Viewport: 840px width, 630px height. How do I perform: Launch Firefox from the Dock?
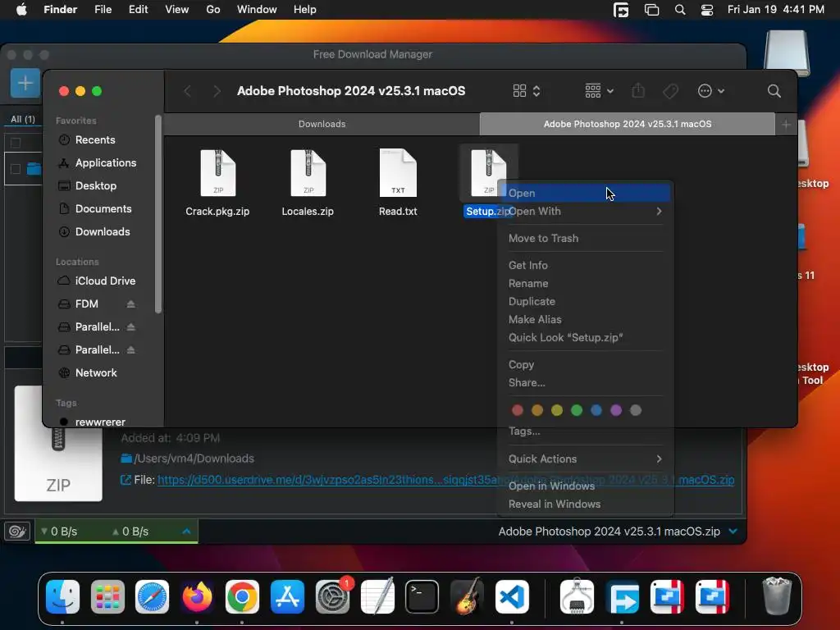(x=197, y=596)
